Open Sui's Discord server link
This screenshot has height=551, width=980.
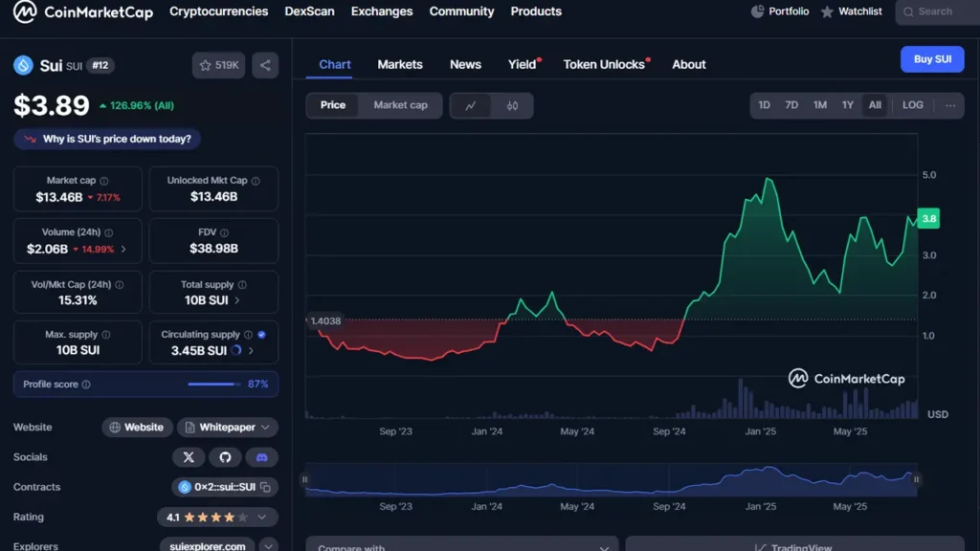pos(262,457)
